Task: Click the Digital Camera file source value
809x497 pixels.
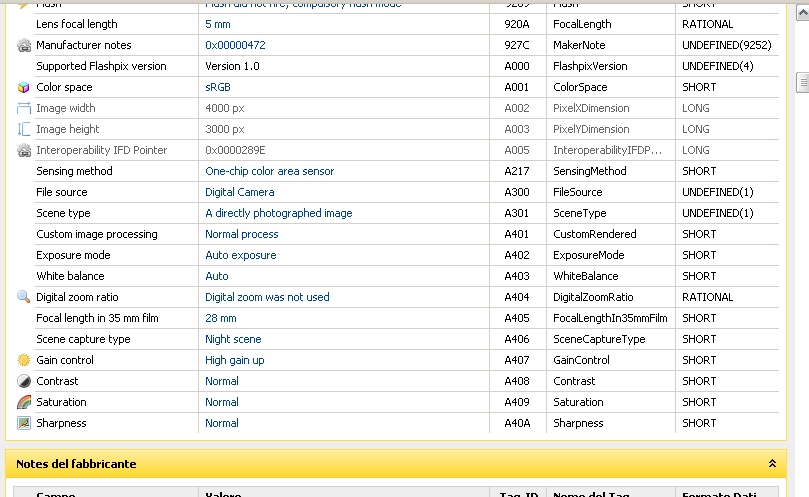Action: pos(239,192)
